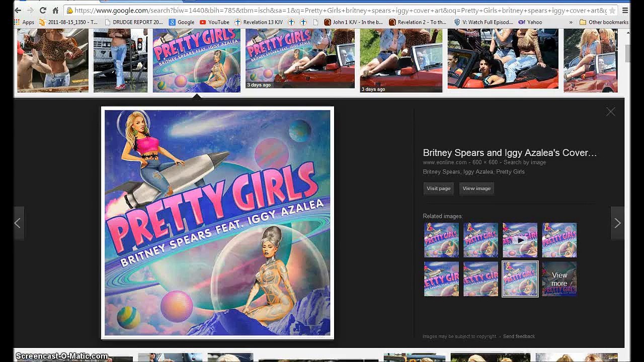Open the Other bookmarks folder
Screen dimensions: 644x362
pos(604,22)
